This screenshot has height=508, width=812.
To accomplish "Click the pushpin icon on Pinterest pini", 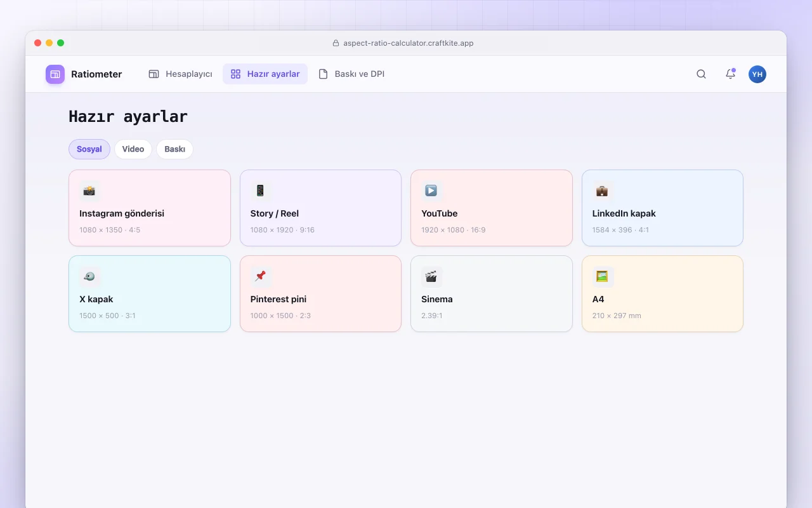I will click(260, 276).
